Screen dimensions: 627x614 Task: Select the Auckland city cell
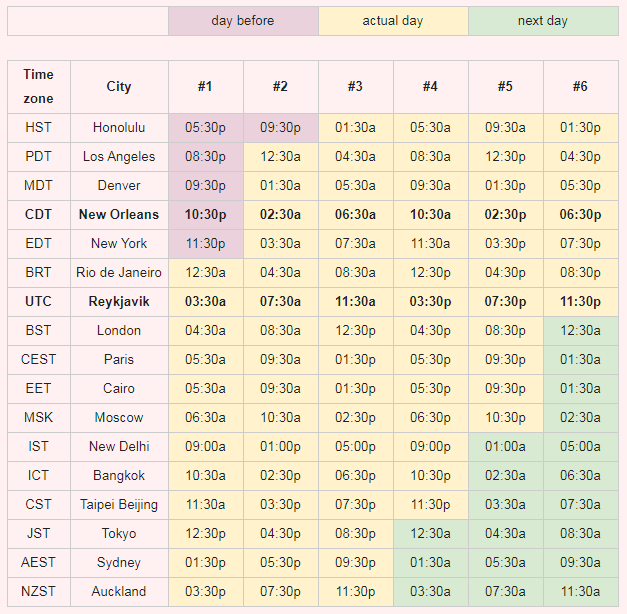[119, 592]
